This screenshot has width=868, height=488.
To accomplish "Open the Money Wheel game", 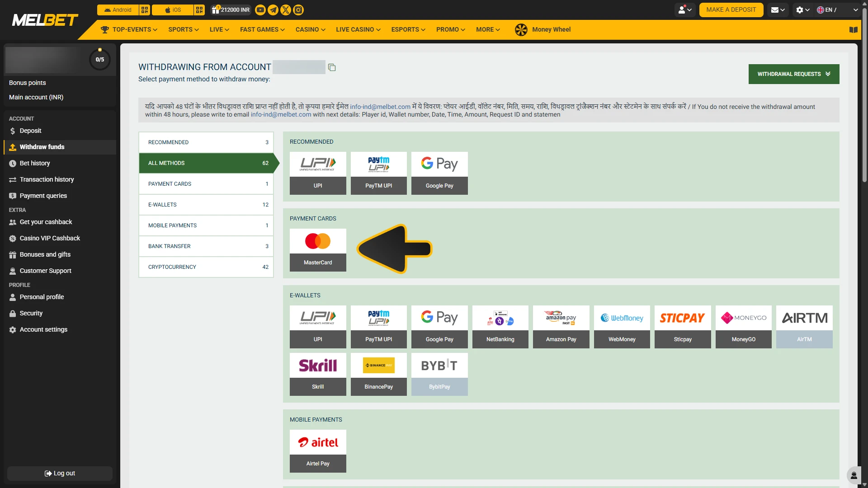I will click(x=542, y=30).
